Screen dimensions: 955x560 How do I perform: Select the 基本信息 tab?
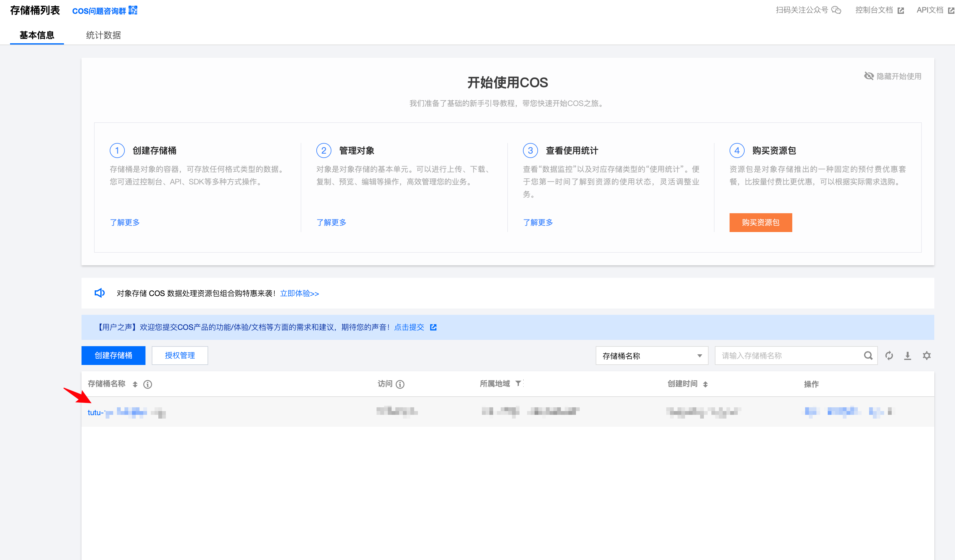(x=37, y=35)
